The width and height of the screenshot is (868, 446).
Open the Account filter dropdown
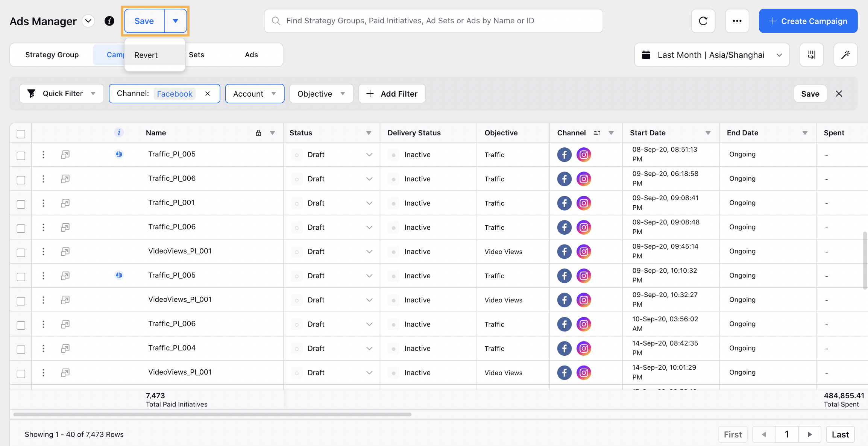point(255,94)
